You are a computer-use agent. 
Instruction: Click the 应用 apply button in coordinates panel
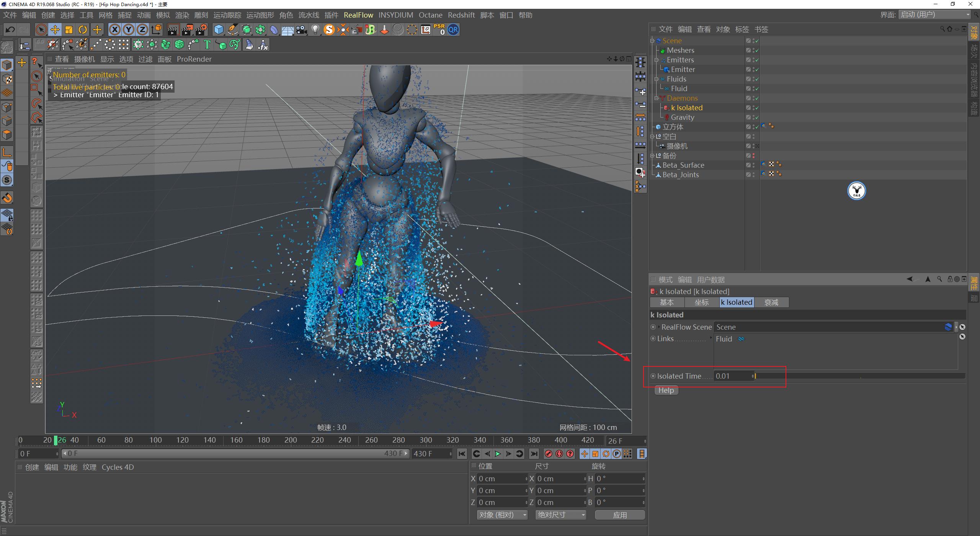coord(620,515)
